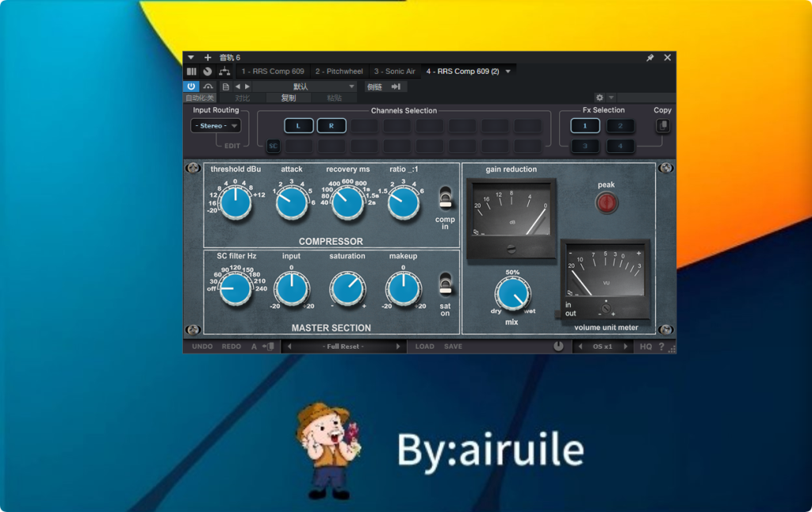Click the macro knob icon in plugin header
The image size is (812, 512).
pyautogui.click(x=208, y=71)
